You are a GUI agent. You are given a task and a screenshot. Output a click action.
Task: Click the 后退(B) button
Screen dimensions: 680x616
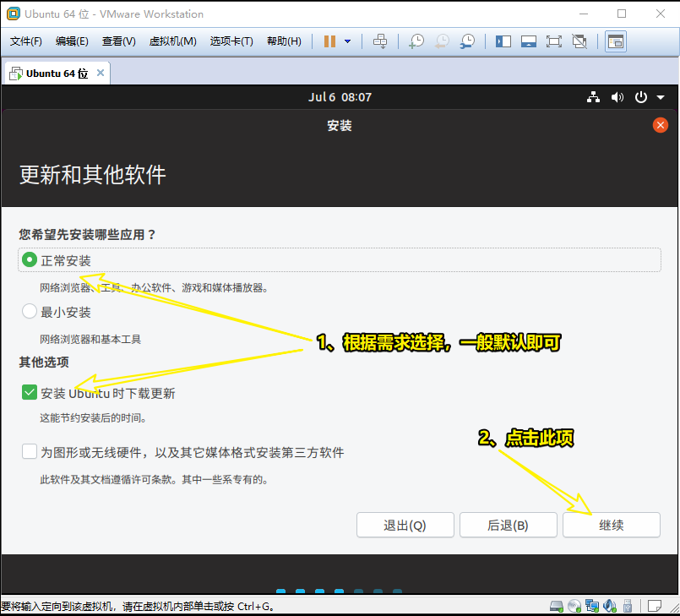[x=508, y=525]
